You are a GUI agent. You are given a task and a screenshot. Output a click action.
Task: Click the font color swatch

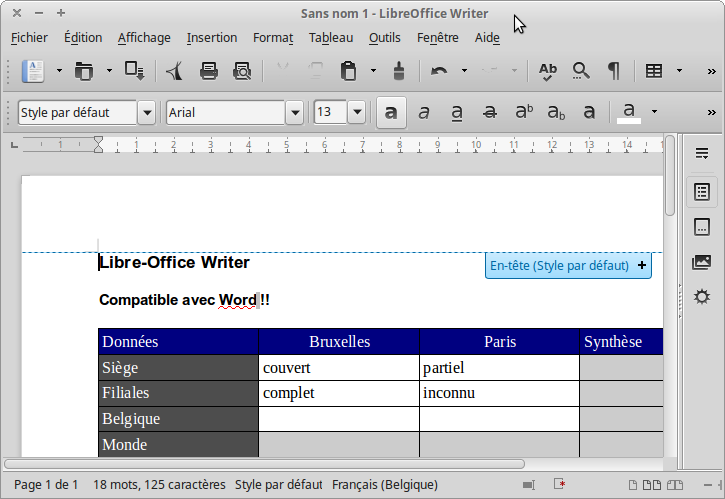tap(629, 112)
